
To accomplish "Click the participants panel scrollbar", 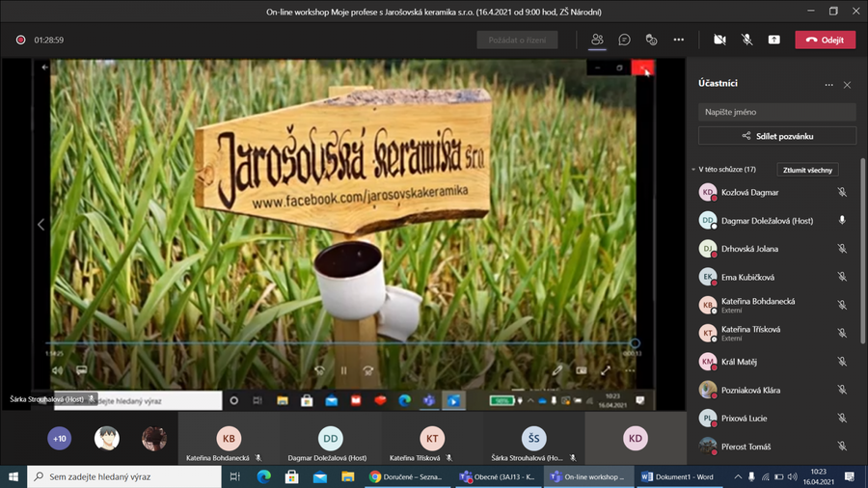I will [862, 252].
